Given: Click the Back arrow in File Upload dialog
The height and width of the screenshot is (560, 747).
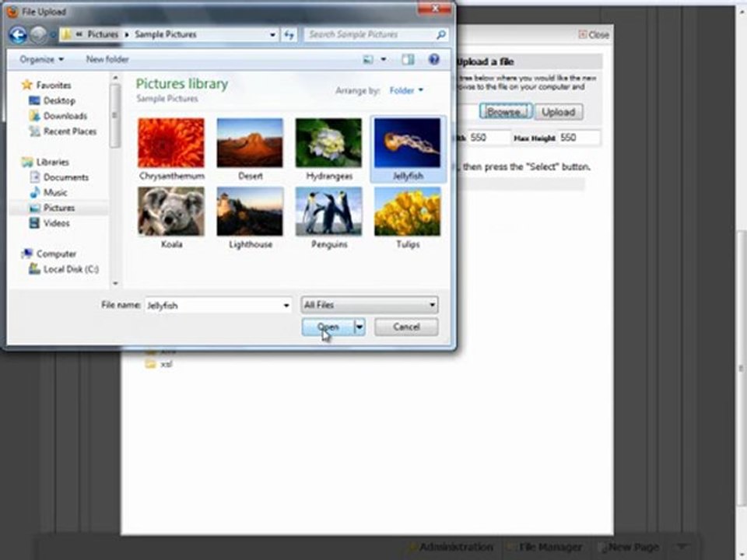Looking at the screenshot, I should [18, 35].
